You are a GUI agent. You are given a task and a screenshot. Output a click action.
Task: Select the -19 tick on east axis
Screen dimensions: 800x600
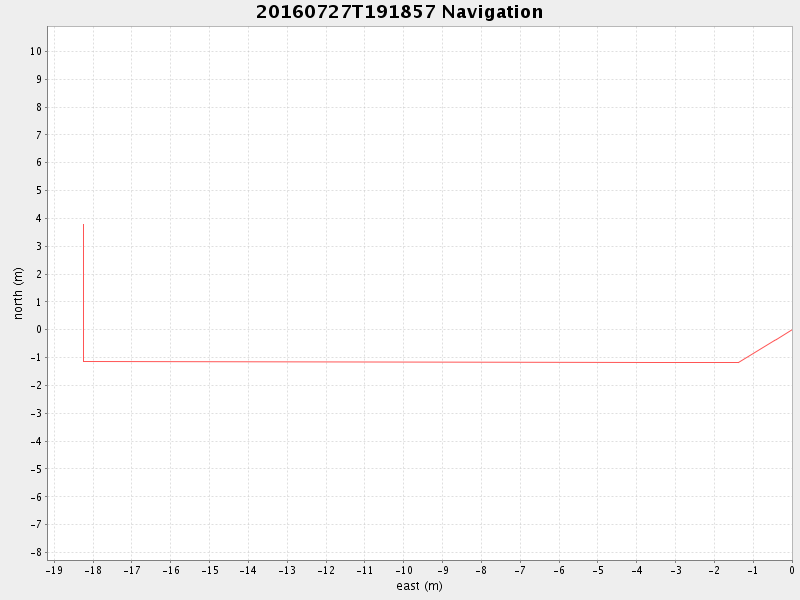click(x=54, y=571)
